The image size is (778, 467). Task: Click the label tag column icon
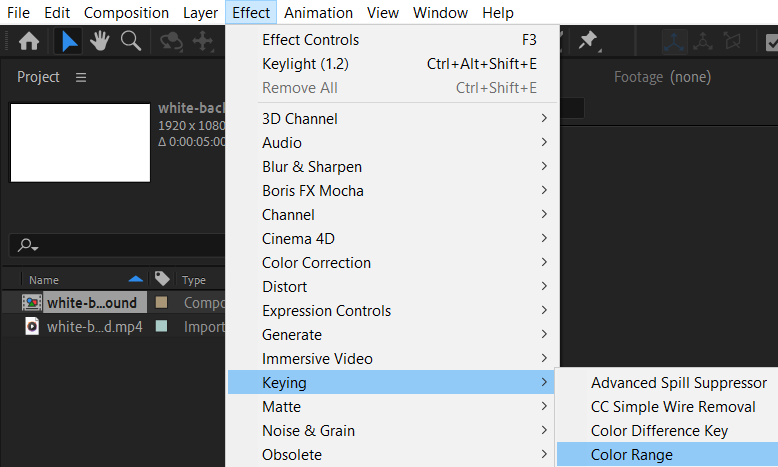pyautogui.click(x=162, y=280)
